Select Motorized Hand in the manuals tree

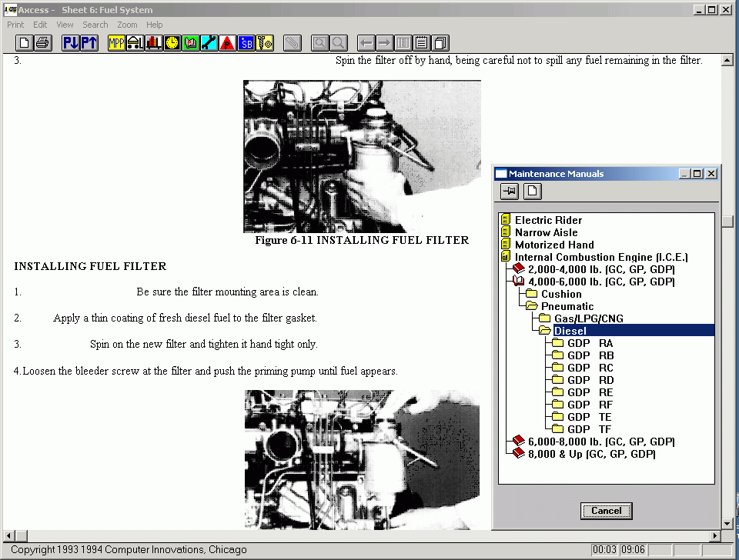pyautogui.click(x=554, y=245)
